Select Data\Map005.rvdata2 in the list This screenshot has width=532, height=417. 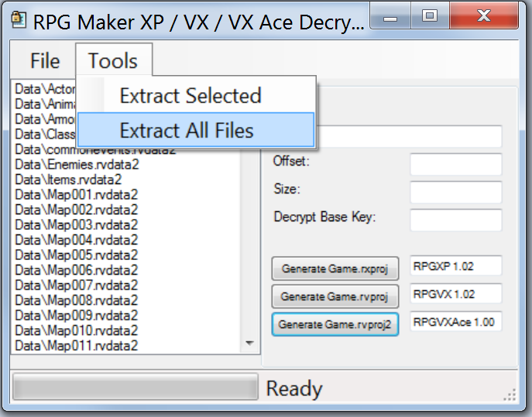click(77, 255)
